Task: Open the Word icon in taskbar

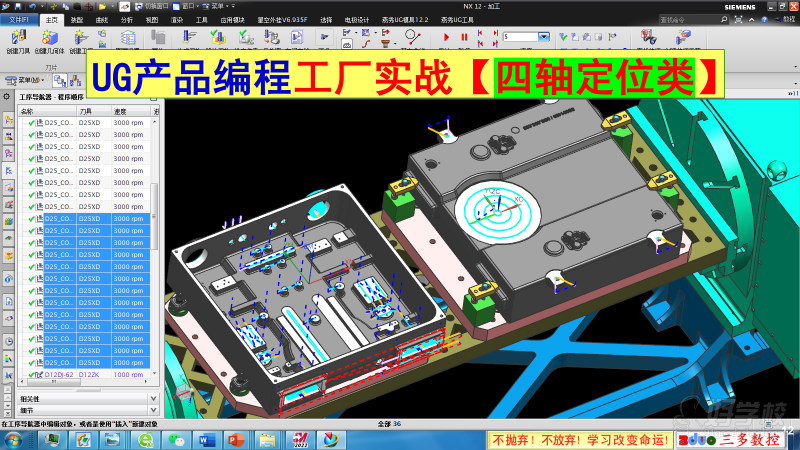Action: coord(208,440)
